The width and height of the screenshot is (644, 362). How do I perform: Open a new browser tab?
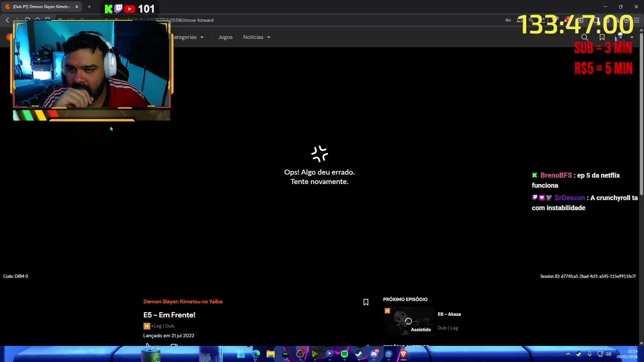coord(89,7)
